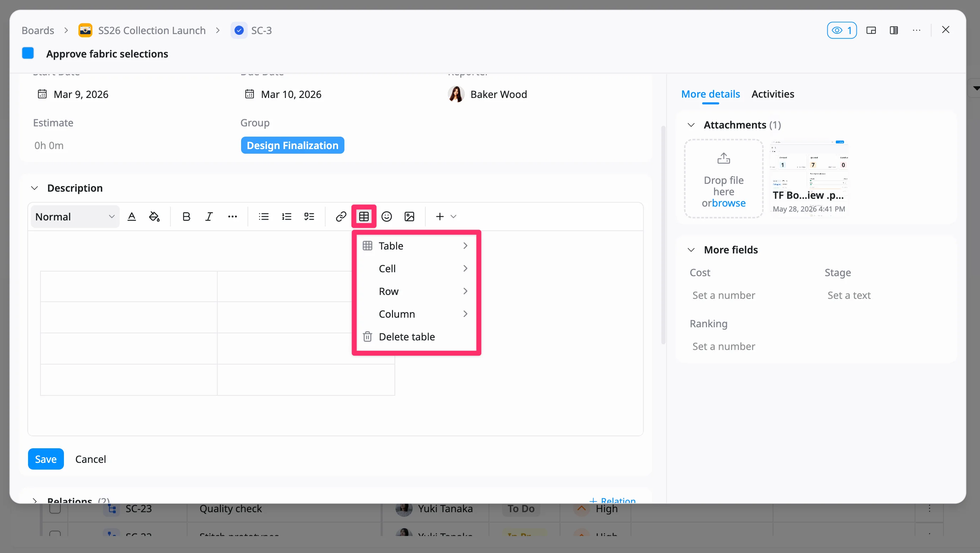This screenshot has width=980, height=553.
Task: Save the description
Action: (46, 459)
